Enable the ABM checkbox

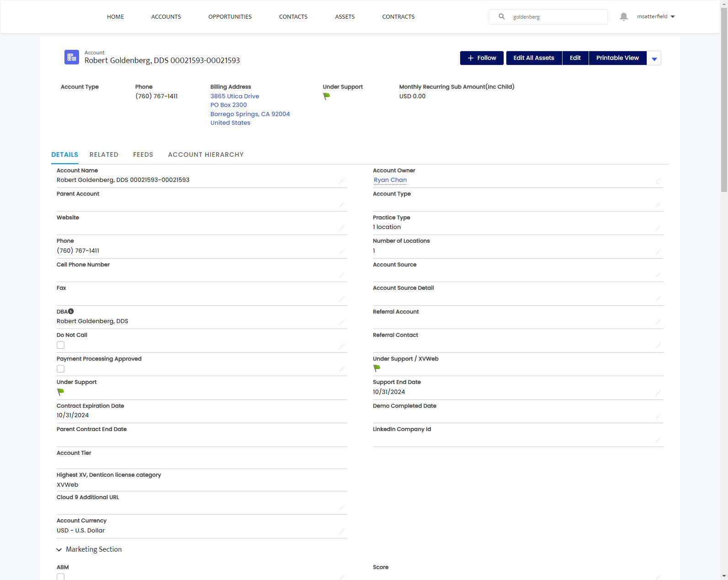(60, 577)
